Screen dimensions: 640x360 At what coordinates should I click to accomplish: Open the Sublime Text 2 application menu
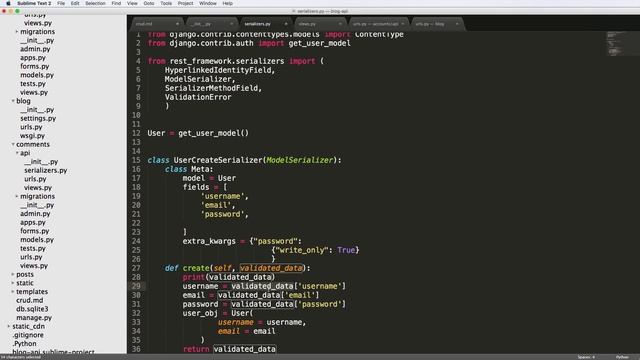(34, 3)
